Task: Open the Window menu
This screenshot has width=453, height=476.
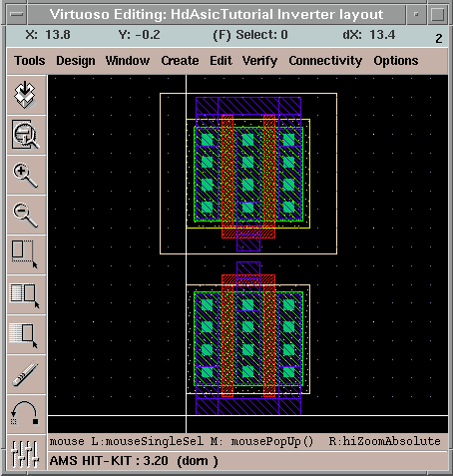Action: point(128,61)
